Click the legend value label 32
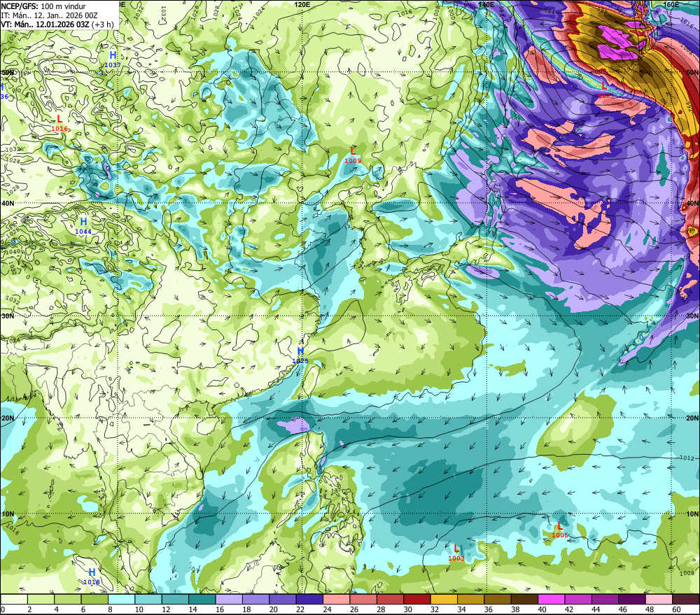 (435, 609)
